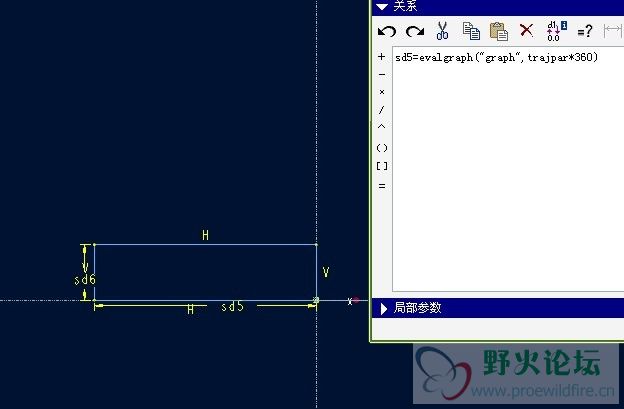Select sketch vertex at bottom-right rectangle corner
Screen dimensions: 624x409
[x=316, y=300]
